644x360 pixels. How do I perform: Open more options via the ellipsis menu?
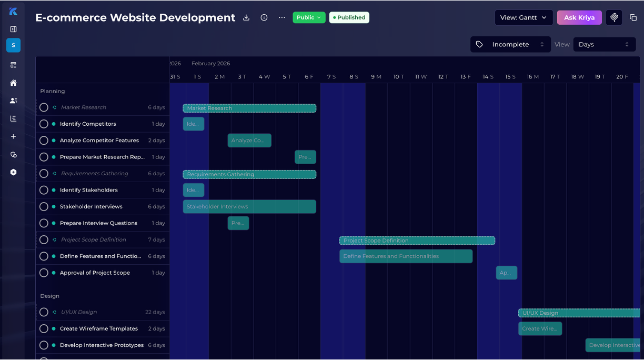tap(281, 17)
